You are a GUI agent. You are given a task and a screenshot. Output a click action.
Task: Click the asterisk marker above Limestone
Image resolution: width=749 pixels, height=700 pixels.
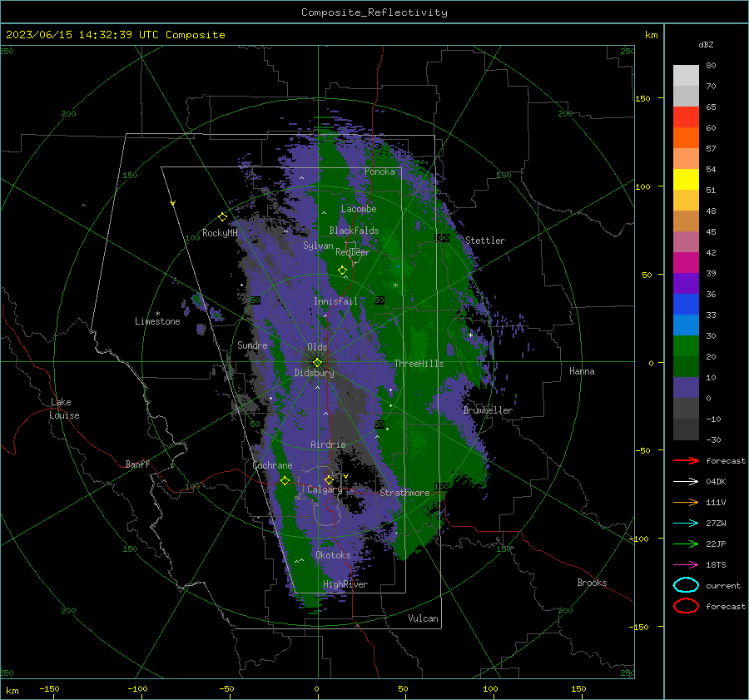tap(157, 314)
